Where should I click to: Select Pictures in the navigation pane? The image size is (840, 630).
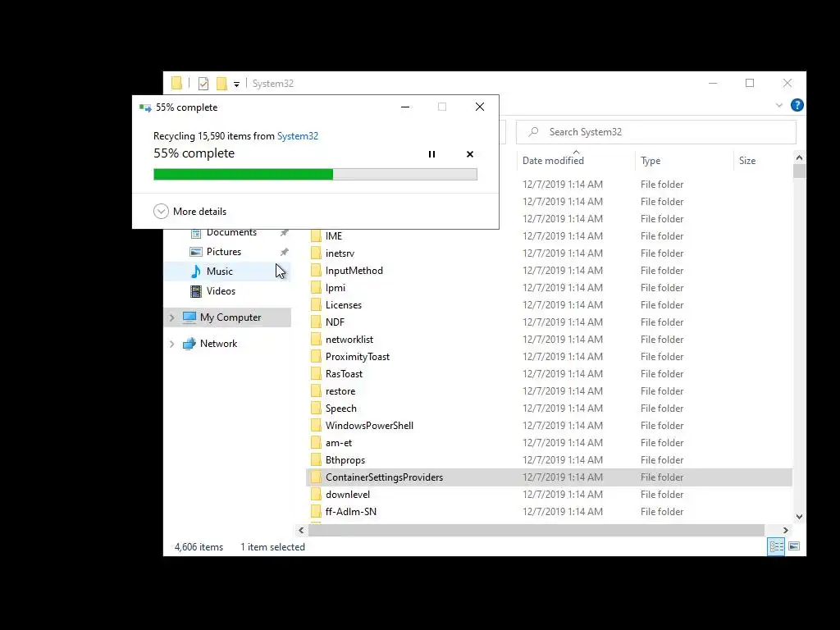click(x=224, y=252)
